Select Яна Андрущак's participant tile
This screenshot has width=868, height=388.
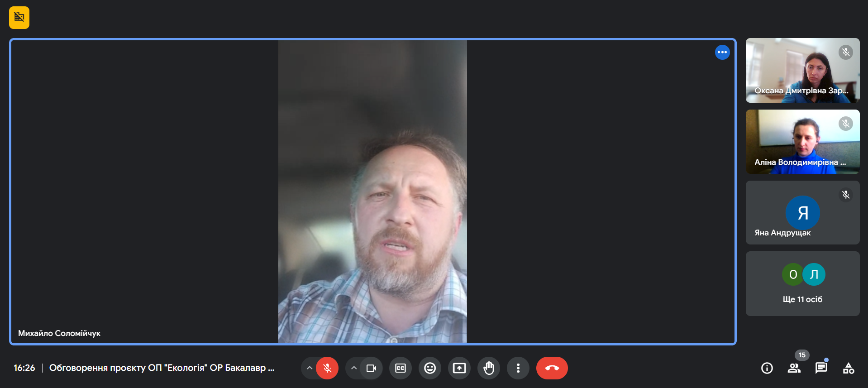click(x=803, y=213)
